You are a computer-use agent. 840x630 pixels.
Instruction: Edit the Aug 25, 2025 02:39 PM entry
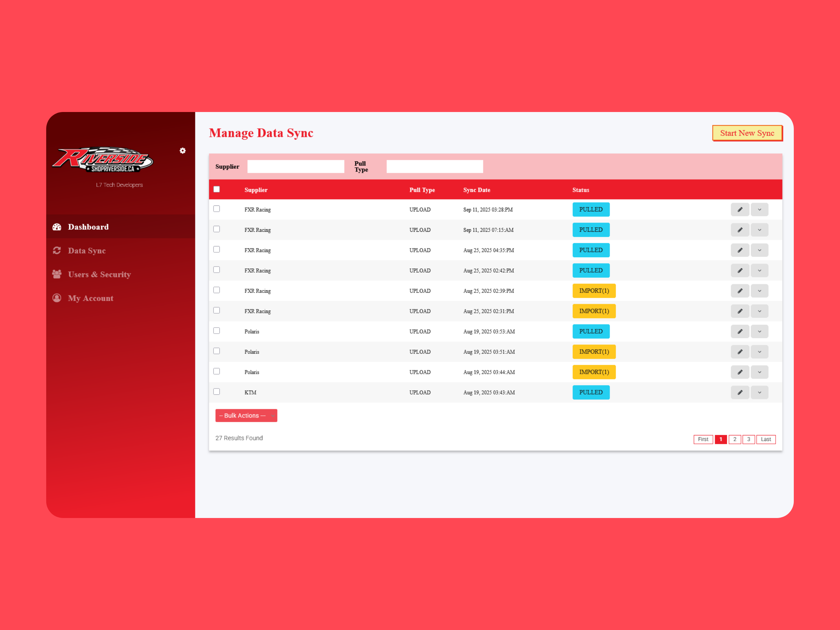[740, 291]
